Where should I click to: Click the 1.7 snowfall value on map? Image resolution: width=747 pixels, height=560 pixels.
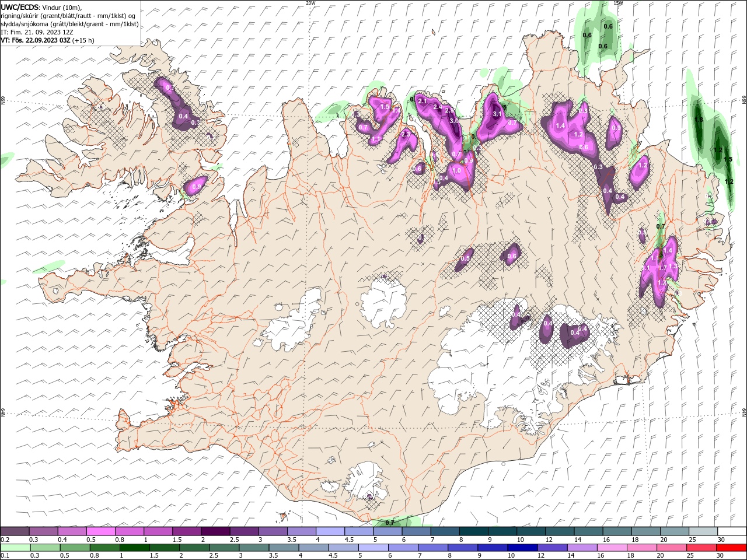[662, 268]
